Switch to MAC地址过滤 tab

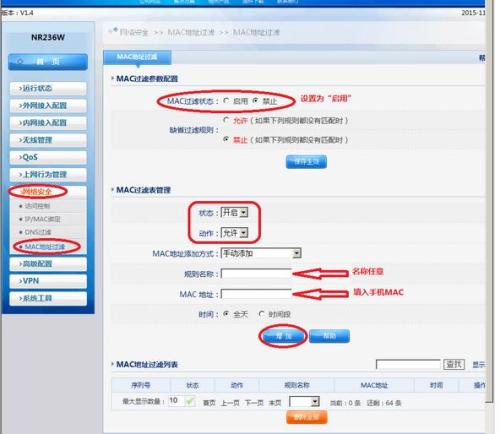click(137, 57)
